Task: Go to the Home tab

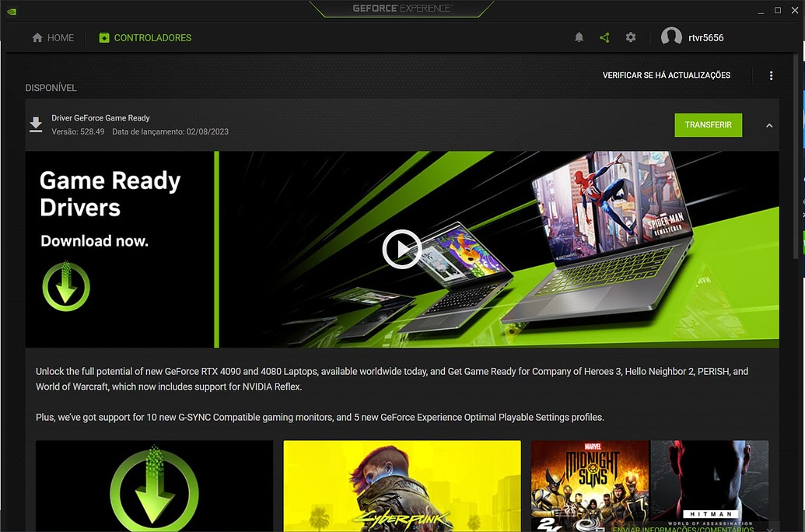Action: point(53,38)
